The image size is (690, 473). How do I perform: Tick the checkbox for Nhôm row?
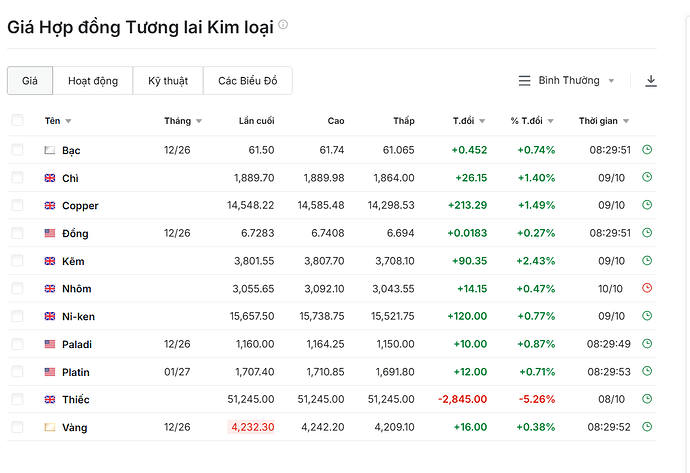[17, 289]
